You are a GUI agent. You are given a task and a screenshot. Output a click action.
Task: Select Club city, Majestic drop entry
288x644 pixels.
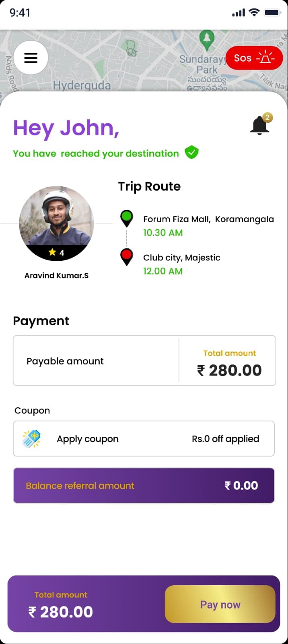(182, 258)
